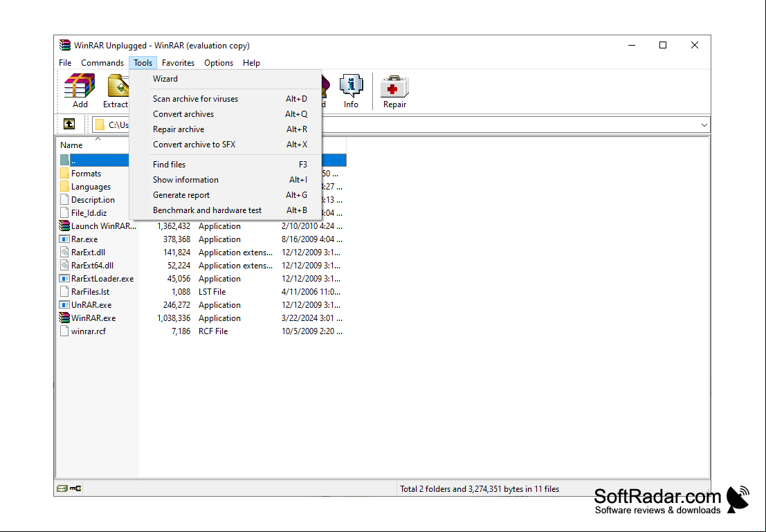Click the 10/5/2009 2:20 date cell
766x532 pixels.
click(x=311, y=331)
